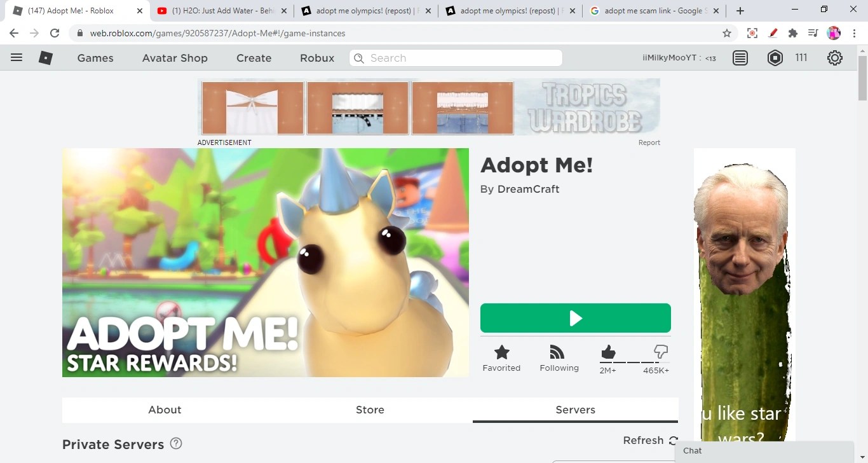
Task: Unfollow Adopt Me via the Following icon
Action: 558,352
